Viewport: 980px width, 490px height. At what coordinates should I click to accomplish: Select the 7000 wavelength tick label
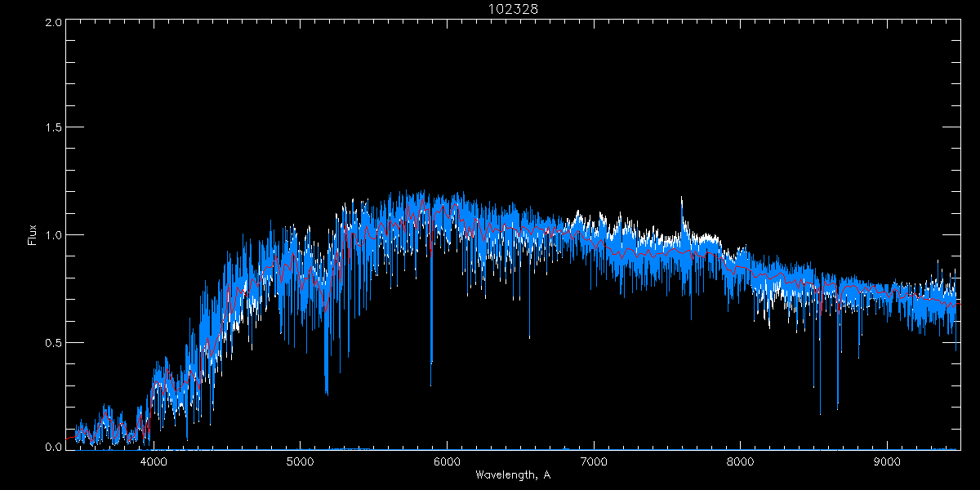point(594,461)
